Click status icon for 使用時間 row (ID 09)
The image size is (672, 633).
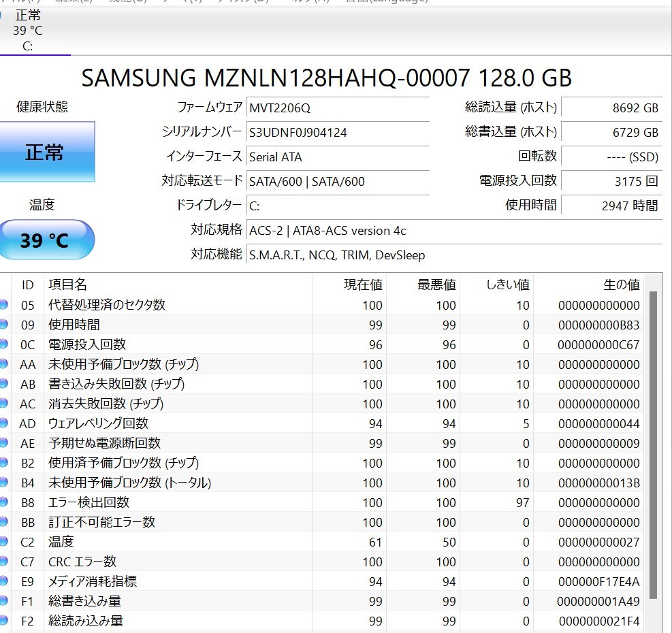(x=3, y=325)
